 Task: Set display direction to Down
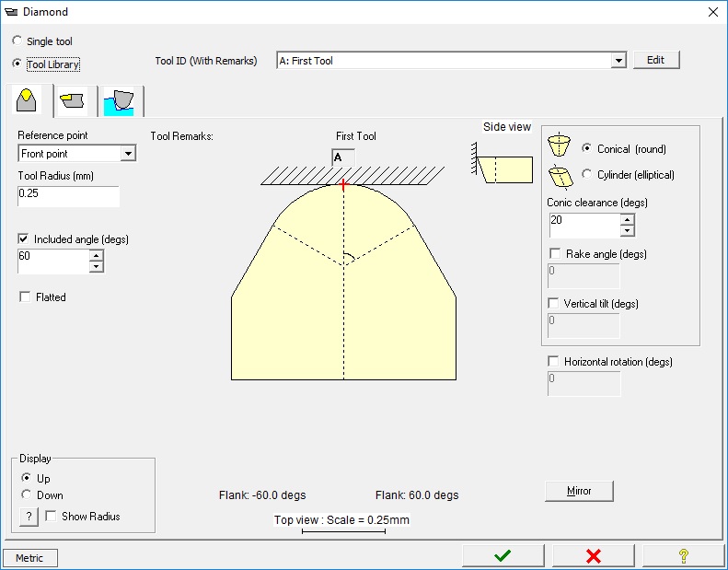[27, 494]
